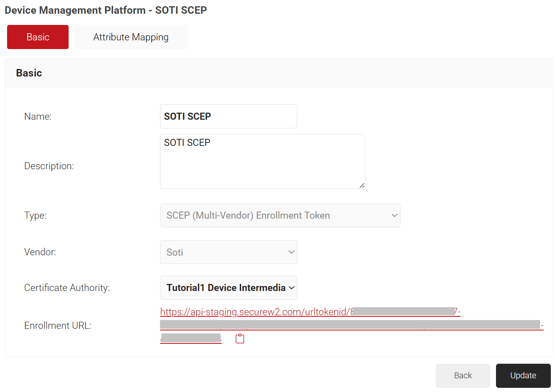This screenshot has width=555, height=392.
Task: Follow the api-staging.securew2.com enrollment link
Action: (254, 312)
